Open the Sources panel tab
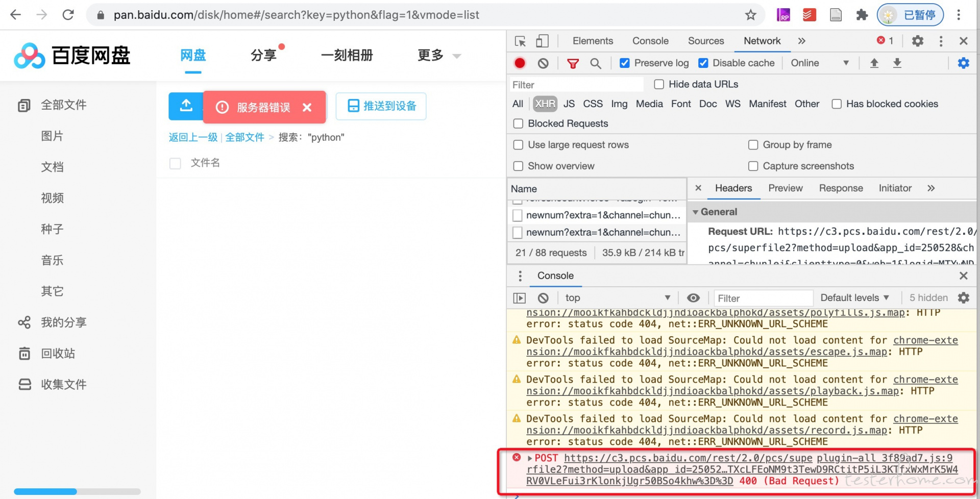The image size is (980, 499). (x=706, y=41)
